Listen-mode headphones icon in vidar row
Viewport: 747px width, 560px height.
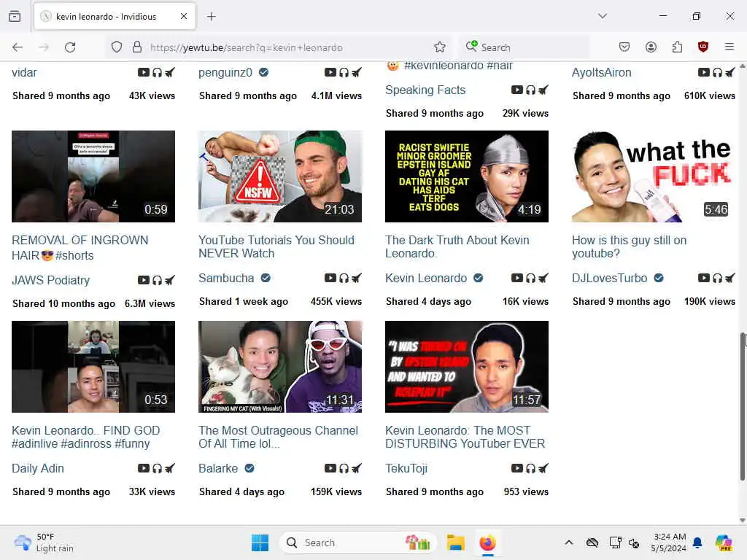[x=158, y=72]
